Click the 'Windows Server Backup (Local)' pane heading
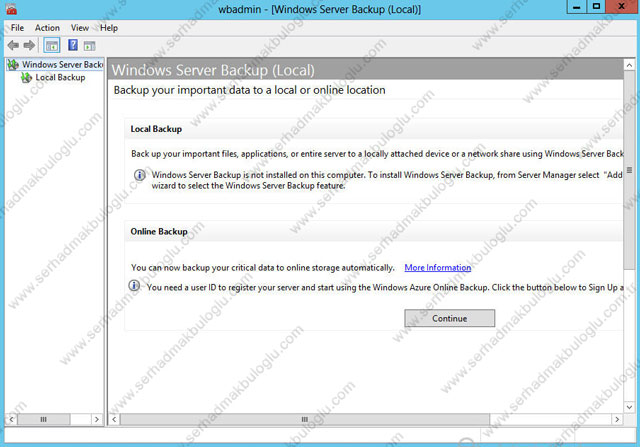This screenshot has width=640, height=447. [x=213, y=70]
